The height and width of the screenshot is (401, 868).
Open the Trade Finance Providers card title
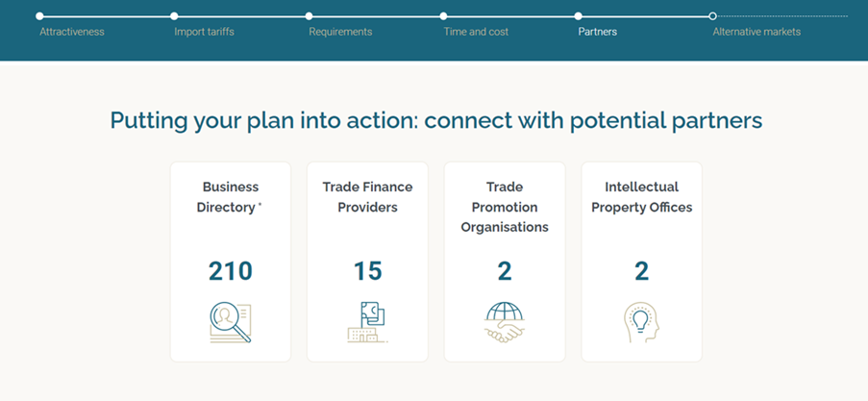[x=367, y=197]
